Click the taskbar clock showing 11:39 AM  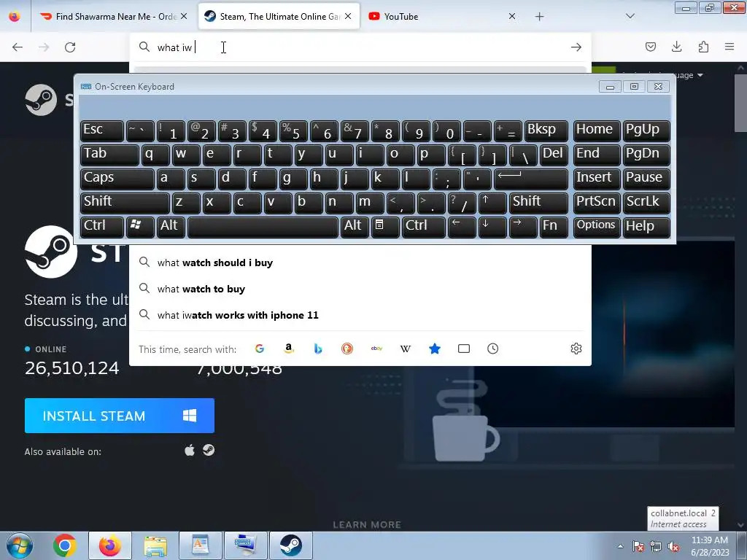[x=710, y=545]
